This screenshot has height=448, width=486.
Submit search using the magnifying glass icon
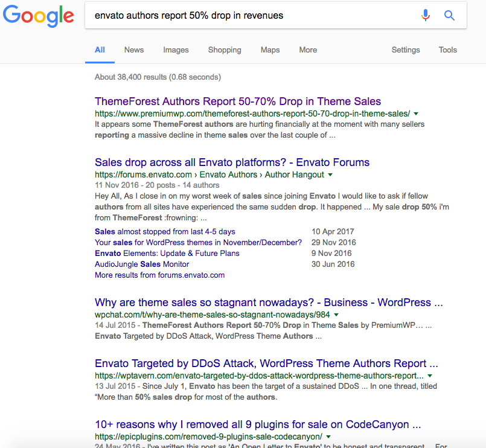[x=449, y=15]
